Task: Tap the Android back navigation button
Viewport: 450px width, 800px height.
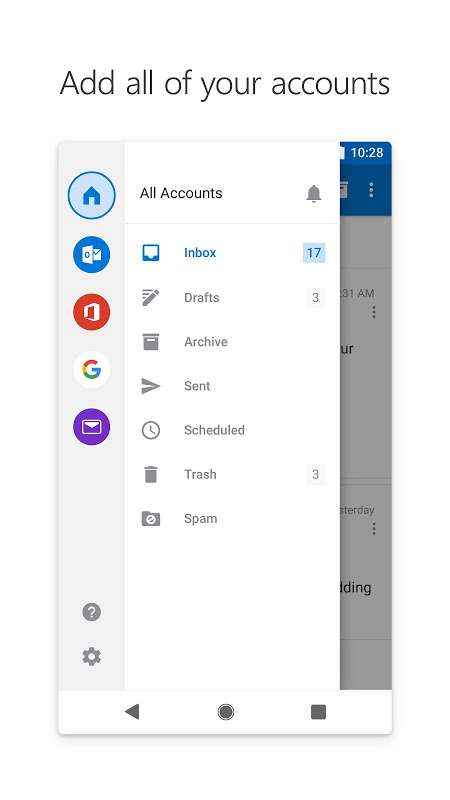Action: pos(132,711)
